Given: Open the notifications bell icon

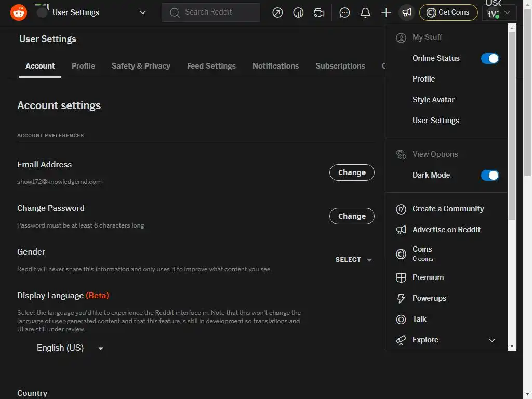Looking at the screenshot, I should [x=365, y=12].
